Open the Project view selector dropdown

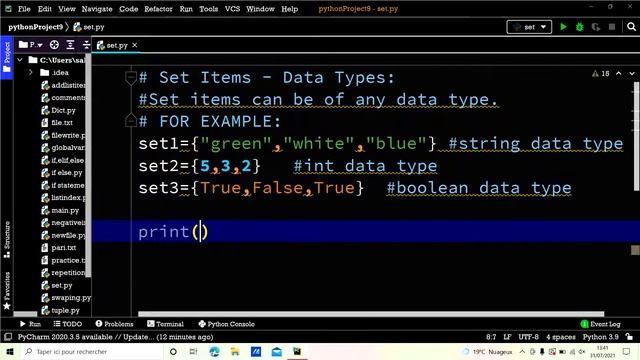(x=31, y=45)
